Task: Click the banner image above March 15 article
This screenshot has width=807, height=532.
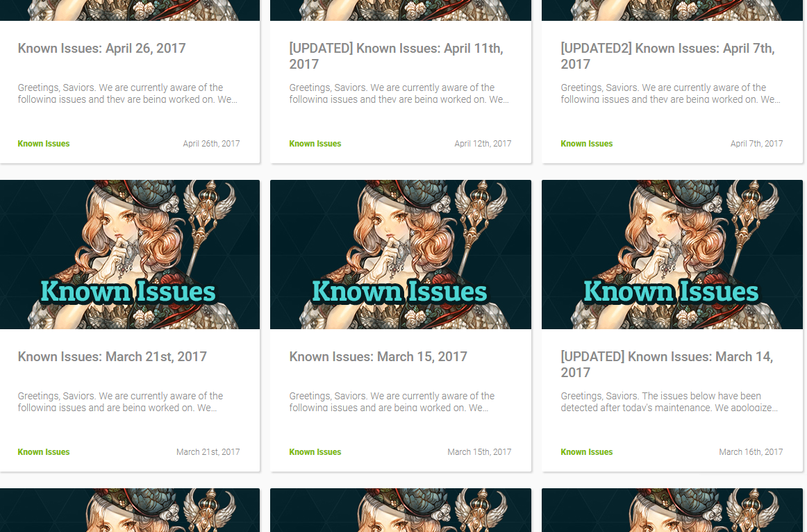Action: 401,254
